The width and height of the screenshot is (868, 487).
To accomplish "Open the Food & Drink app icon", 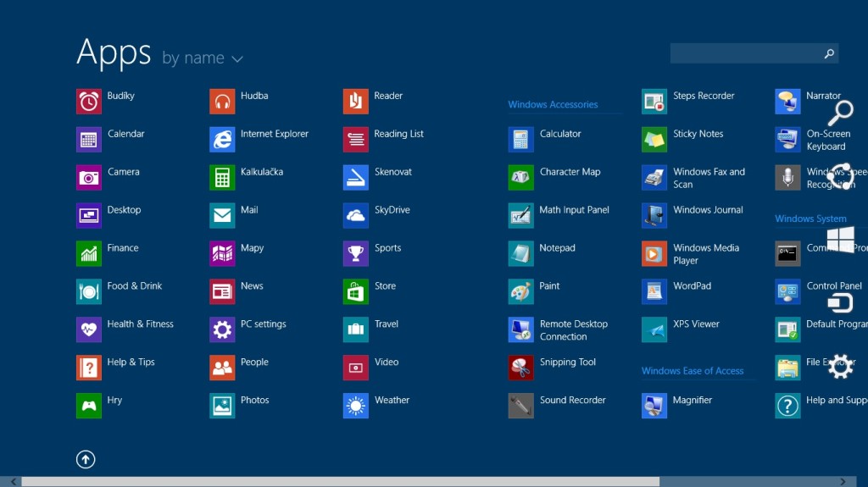I will 88,291.
